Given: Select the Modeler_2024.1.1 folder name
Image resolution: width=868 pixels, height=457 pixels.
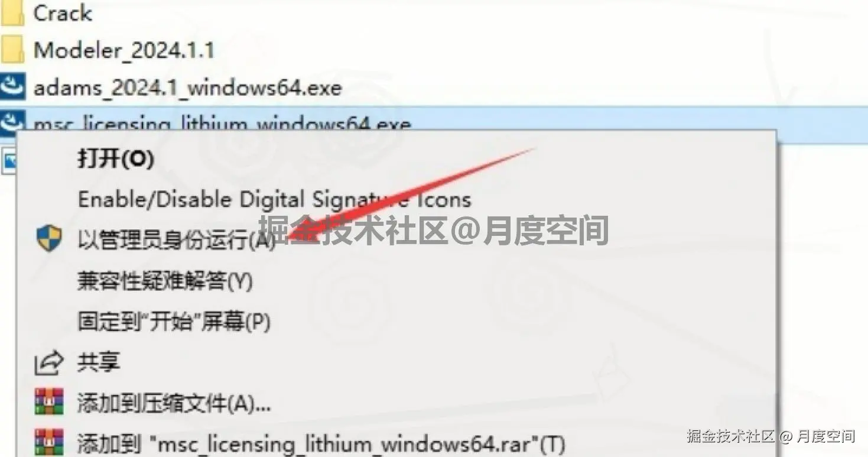Looking at the screenshot, I should tap(124, 50).
